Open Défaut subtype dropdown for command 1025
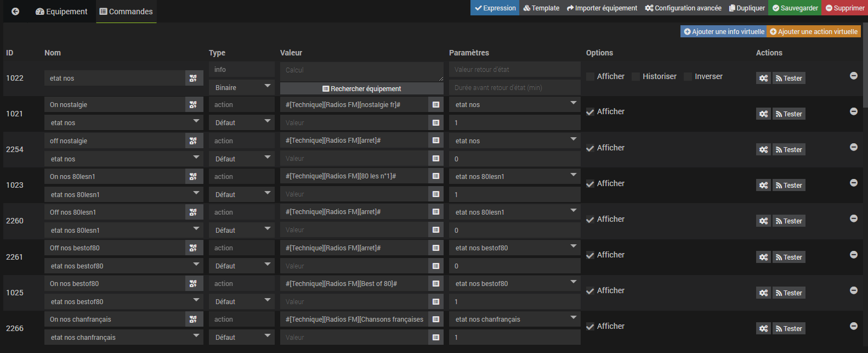 click(241, 302)
